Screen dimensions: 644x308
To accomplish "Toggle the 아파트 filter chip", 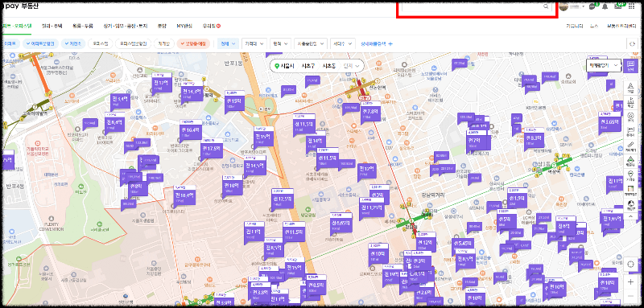I will (x=10, y=43).
